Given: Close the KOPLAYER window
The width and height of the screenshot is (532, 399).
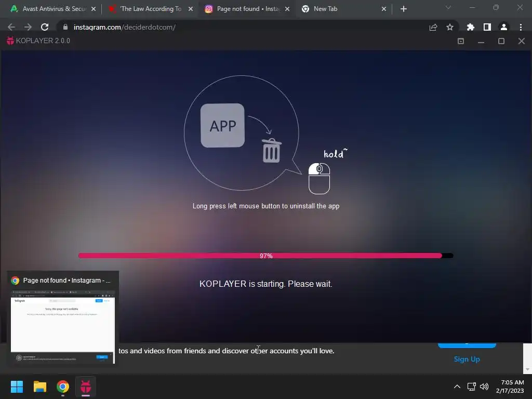Looking at the screenshot, I should [x=522, y=41].
